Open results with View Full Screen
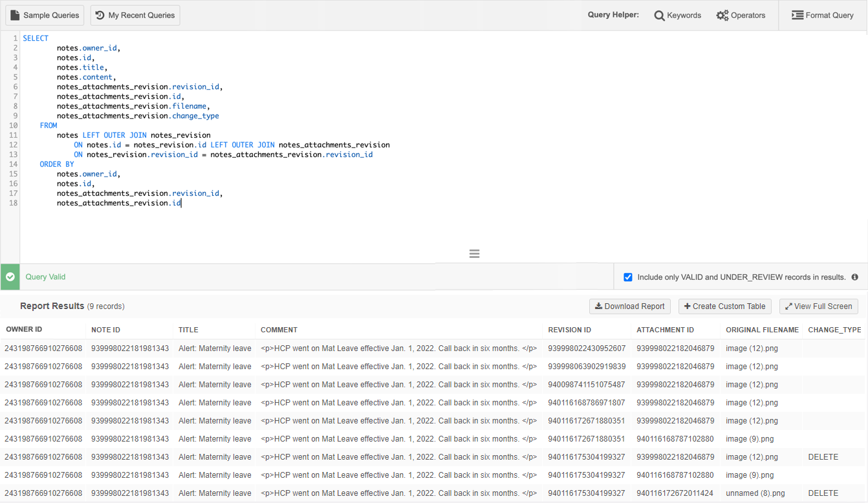Screen dimensions: 868x503 pyautogui.click(x=818, y=306)
